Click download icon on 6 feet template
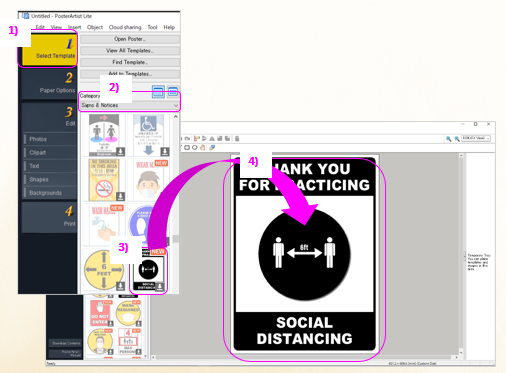This screenshot has height=373, width=506. (120, 286)
